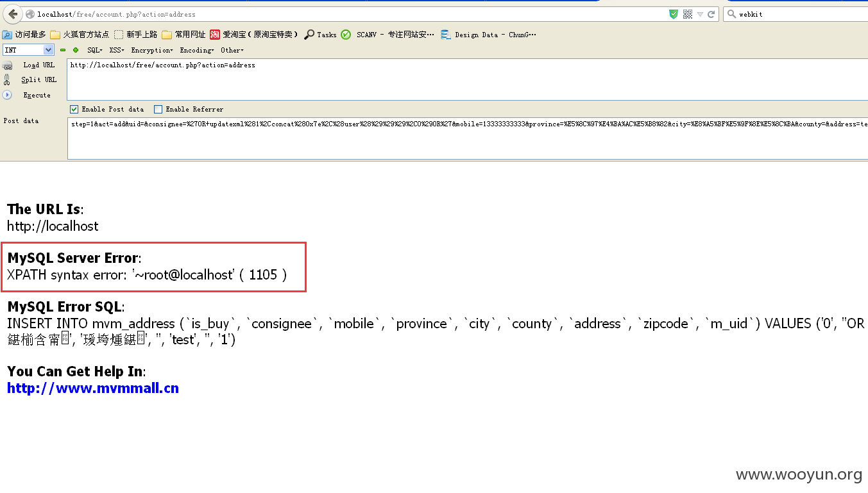Click the Load URL button label
The width and height of the screenshot is (868, 493).
(x=39, y=65)
